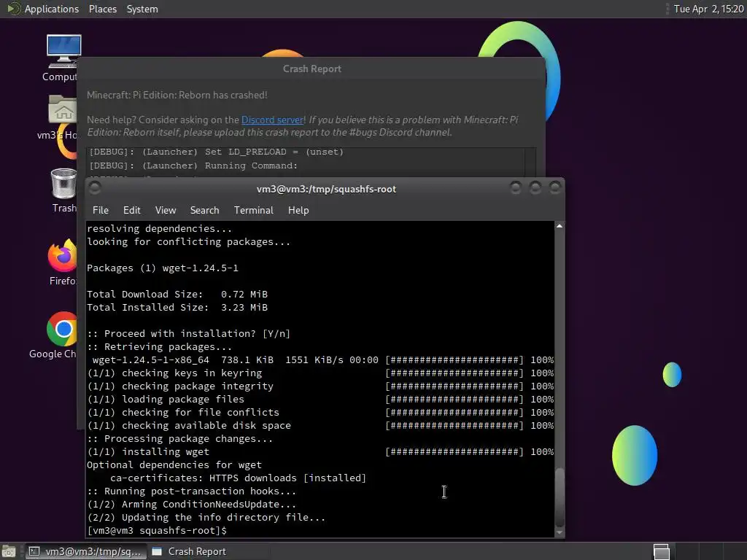Switch to the vm3@vm3:/tmp/sq... taskbar item
The image size is (747, 560).
click(86, 551)
